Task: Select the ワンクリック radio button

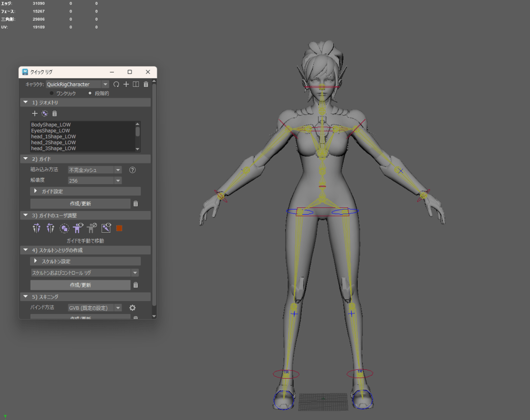Action: (x=52, y=94)
